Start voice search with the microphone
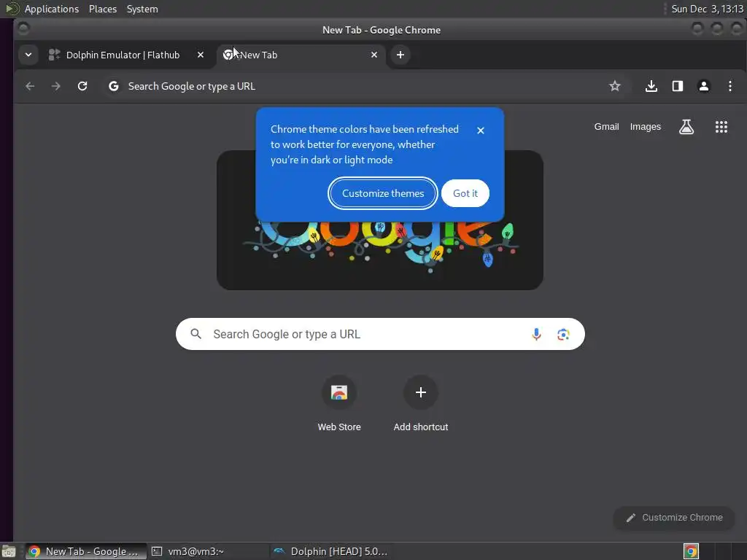This screenshot has width=747, height=560. pyautogui.click(x=536, y=334)
